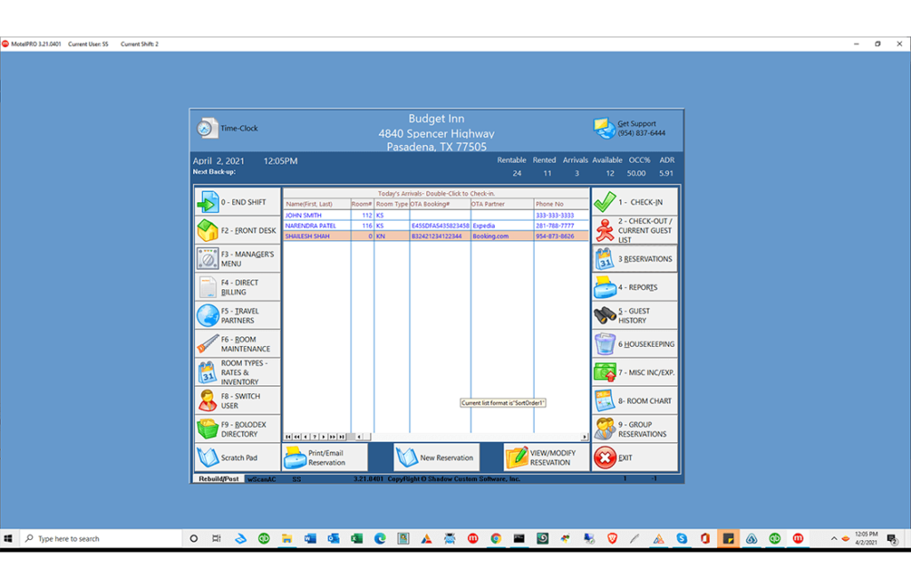Viewport: 911px width, 588px height.
Task: Select the Rebuild/Post tab in status bar
Action: coord(218,479)
